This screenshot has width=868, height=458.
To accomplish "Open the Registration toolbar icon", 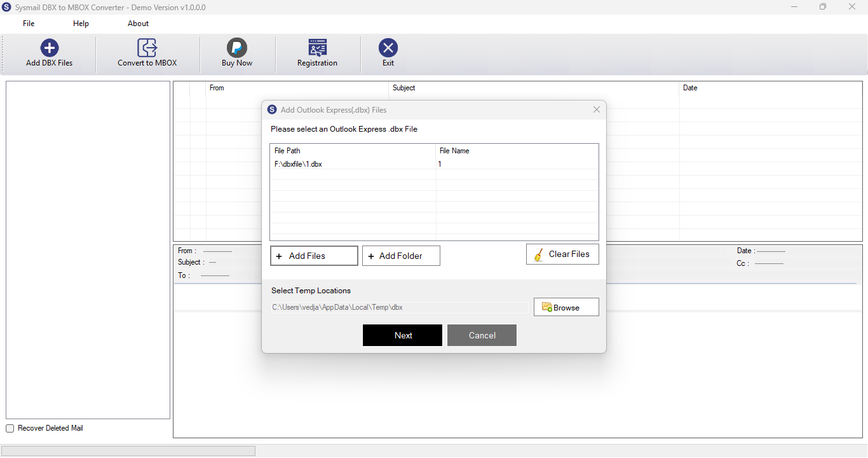I will pos(318,48).
